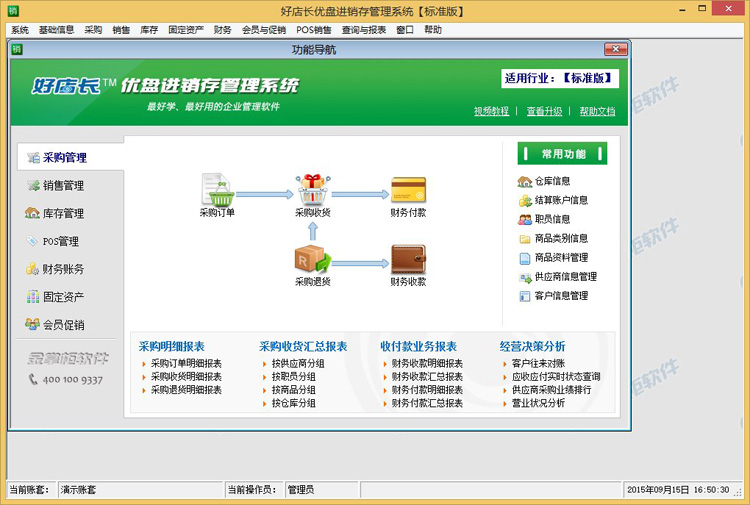Image resolution: width=750 pixels, height=505 pixels.
Task: Open the 窗口 menu
Action: point(405,30)
